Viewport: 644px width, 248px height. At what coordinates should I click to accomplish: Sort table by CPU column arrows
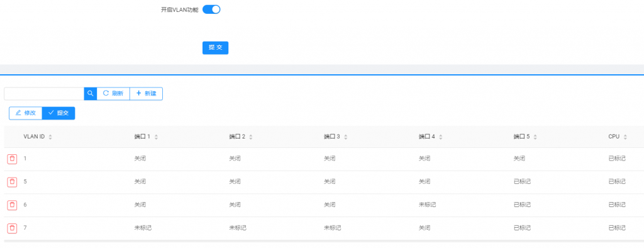[x=625, y=137]
